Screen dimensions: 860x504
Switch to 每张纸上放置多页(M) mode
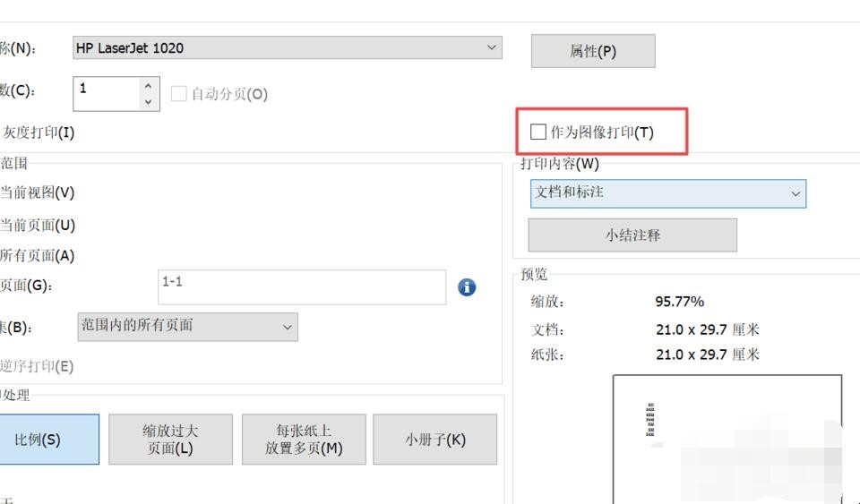(304, 440)
